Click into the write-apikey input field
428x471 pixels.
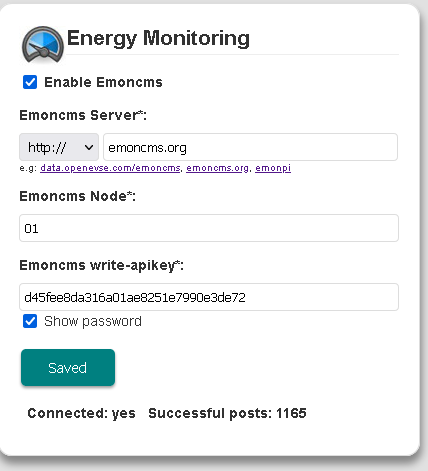point(209,297)
